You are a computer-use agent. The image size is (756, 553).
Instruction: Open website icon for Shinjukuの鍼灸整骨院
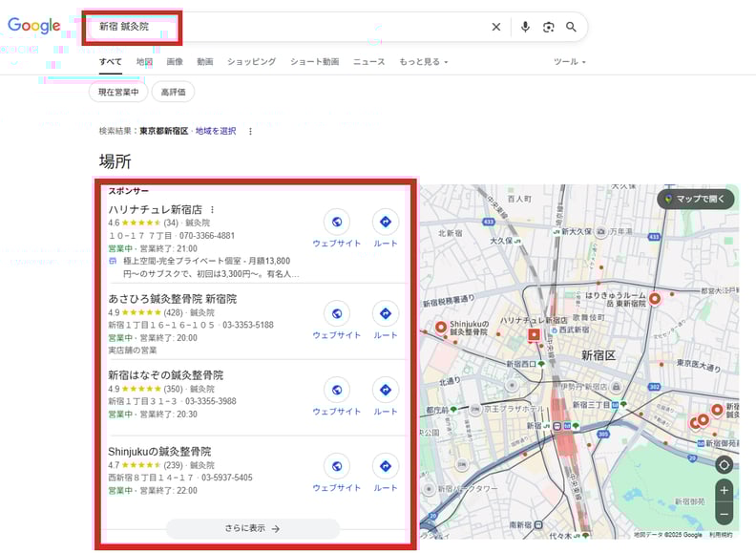[x=337, y=466]
